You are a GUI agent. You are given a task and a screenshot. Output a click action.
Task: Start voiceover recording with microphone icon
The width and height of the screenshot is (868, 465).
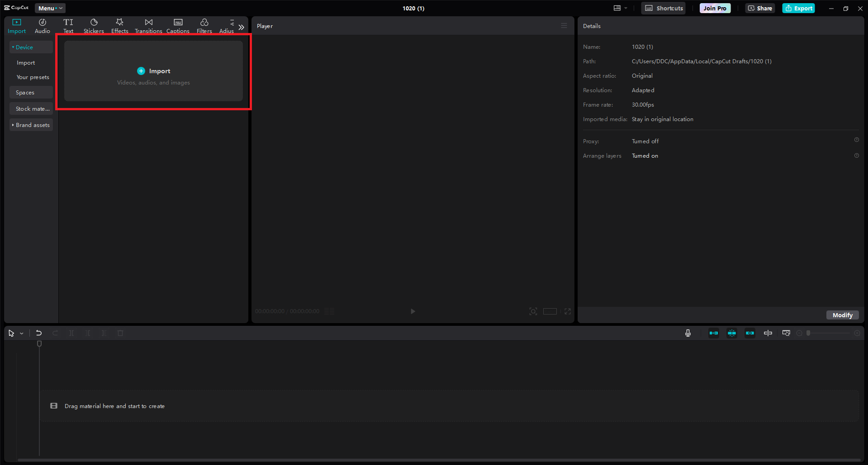pyautogui.click(x=688, y=333)
